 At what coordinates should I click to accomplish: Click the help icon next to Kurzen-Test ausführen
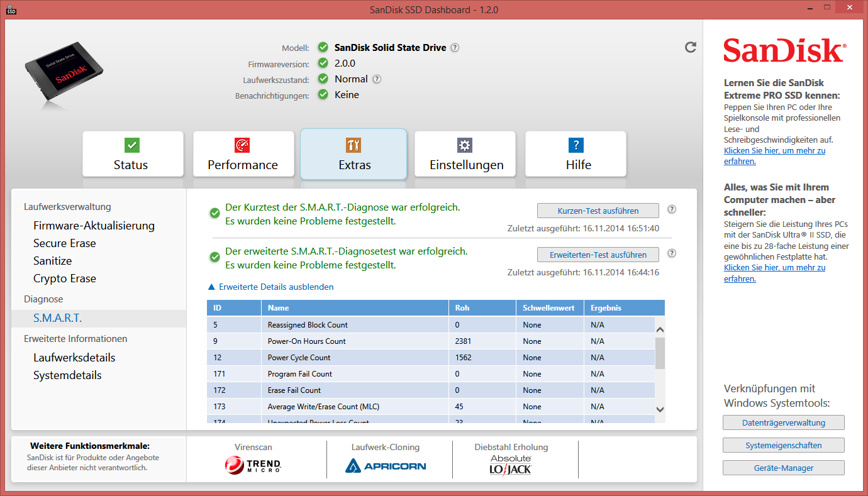coord(672,210)
